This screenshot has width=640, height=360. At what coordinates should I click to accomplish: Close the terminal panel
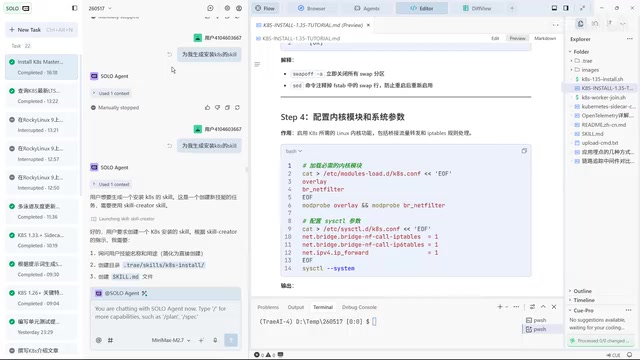[x=554, y=307]
